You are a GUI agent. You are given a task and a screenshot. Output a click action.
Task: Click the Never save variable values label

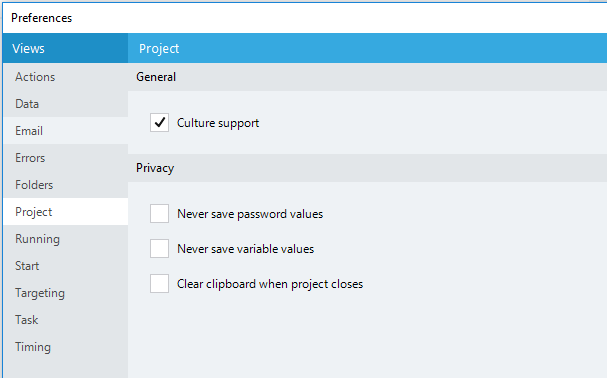(245, 249)
